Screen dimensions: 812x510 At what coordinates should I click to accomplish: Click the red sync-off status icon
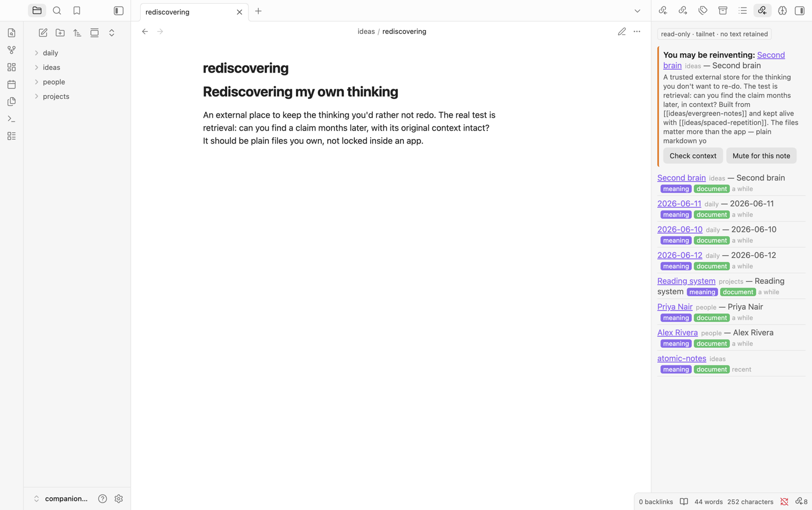pos(784,502)
